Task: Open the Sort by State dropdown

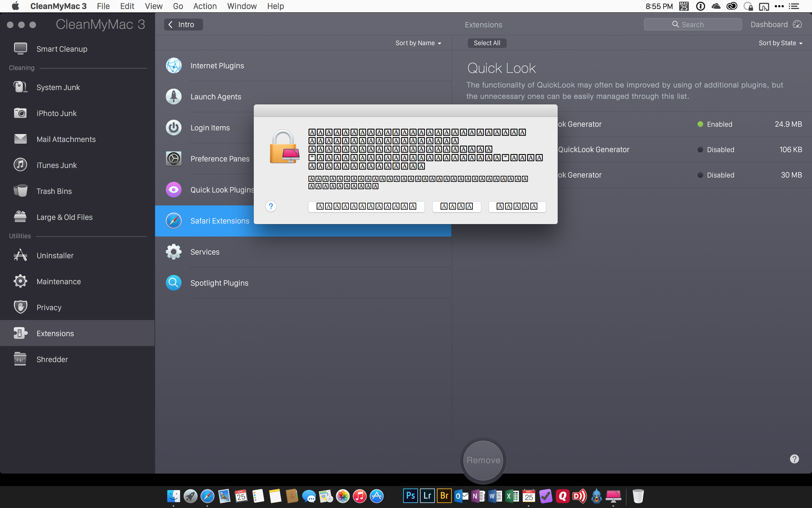Action: 780,43
